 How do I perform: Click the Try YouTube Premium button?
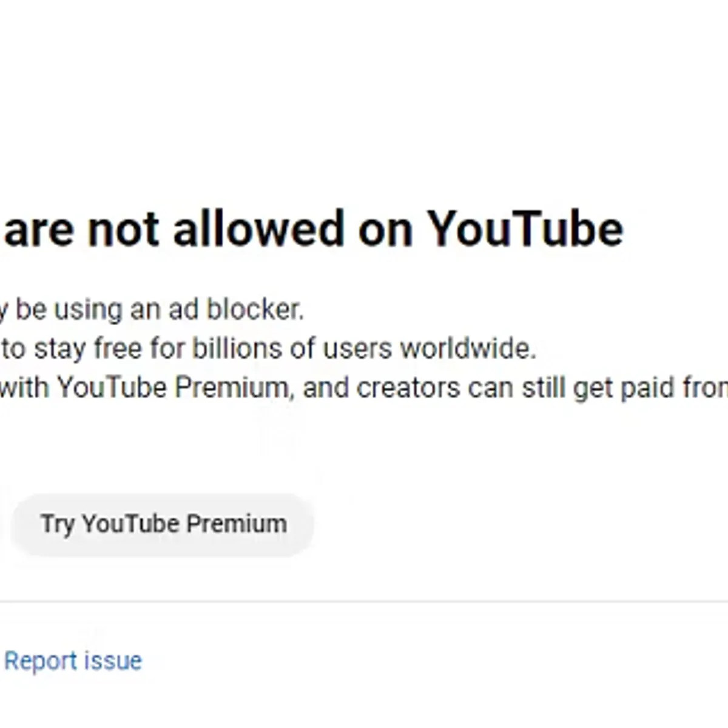[x=163, y=524]
